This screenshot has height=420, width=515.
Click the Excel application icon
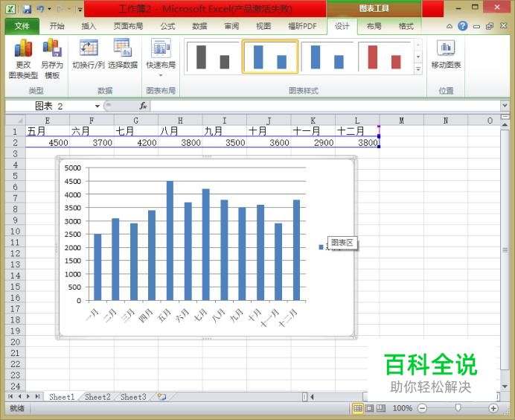click(10, 9)
